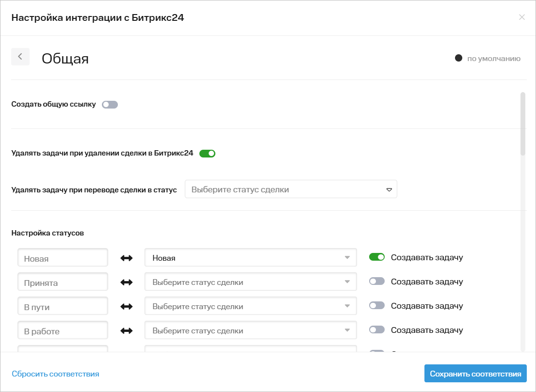The height and width of the screenshot is (392, 536).
Task: Click the double arrow icon beside В пути
Action: coord(127,307)
